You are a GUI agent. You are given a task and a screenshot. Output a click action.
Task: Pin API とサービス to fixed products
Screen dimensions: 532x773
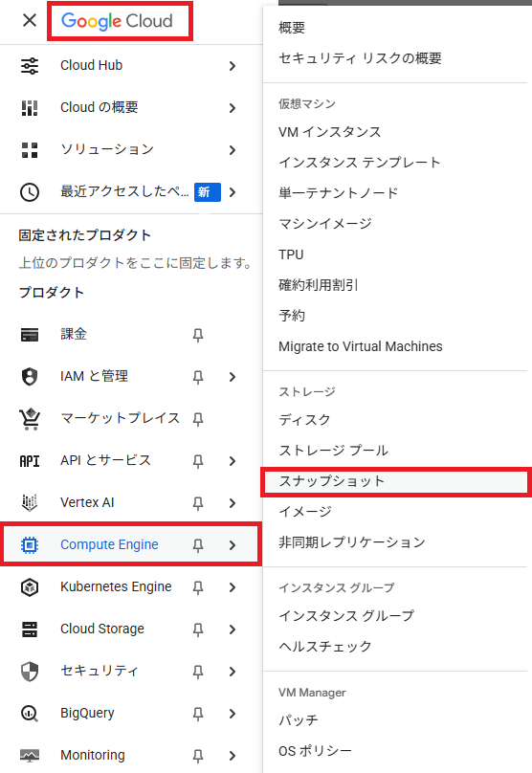pyautogui.click(x=198, y=461)
